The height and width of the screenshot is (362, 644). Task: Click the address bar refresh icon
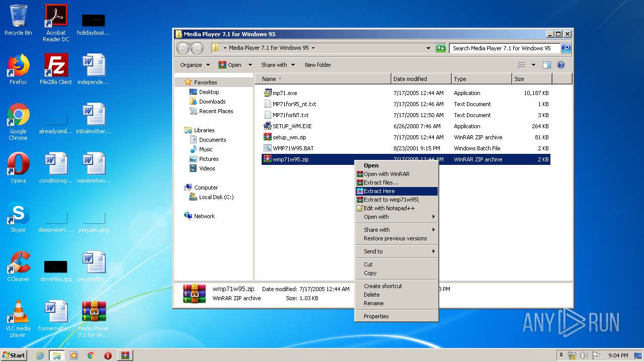[x=441, y=48]
